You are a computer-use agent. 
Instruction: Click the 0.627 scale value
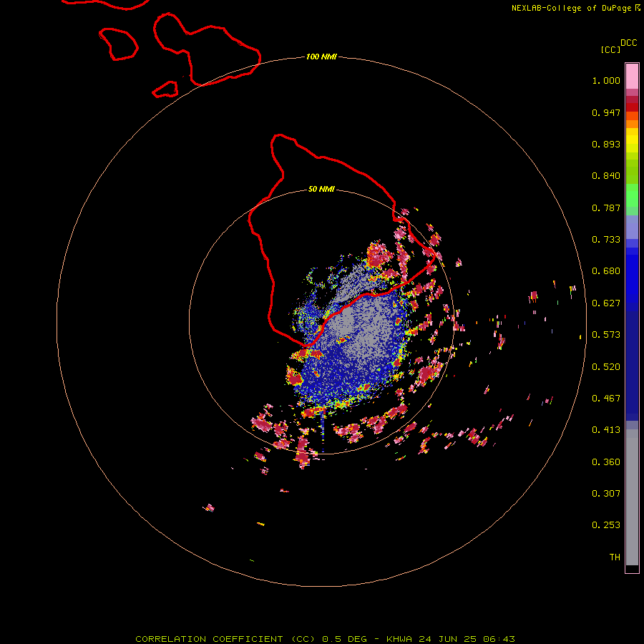pyautogui.click(x=606, y=303)
